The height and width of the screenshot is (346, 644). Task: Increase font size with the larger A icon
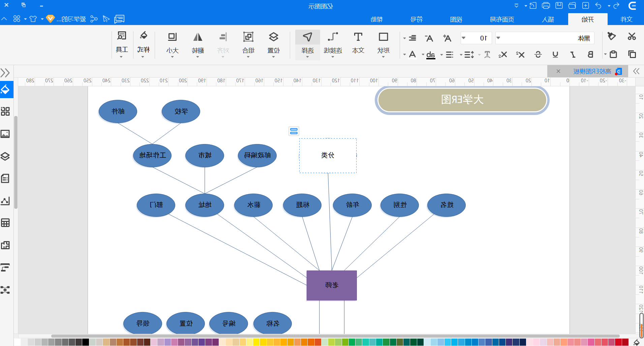(x=447, y=38)
